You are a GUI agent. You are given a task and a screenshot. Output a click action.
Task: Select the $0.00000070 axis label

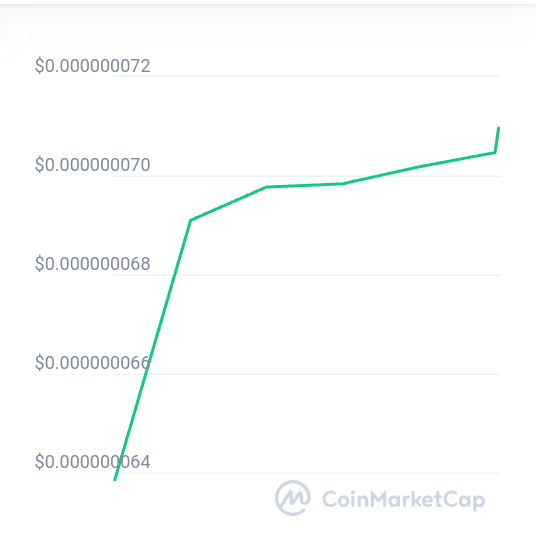point(93,165)
